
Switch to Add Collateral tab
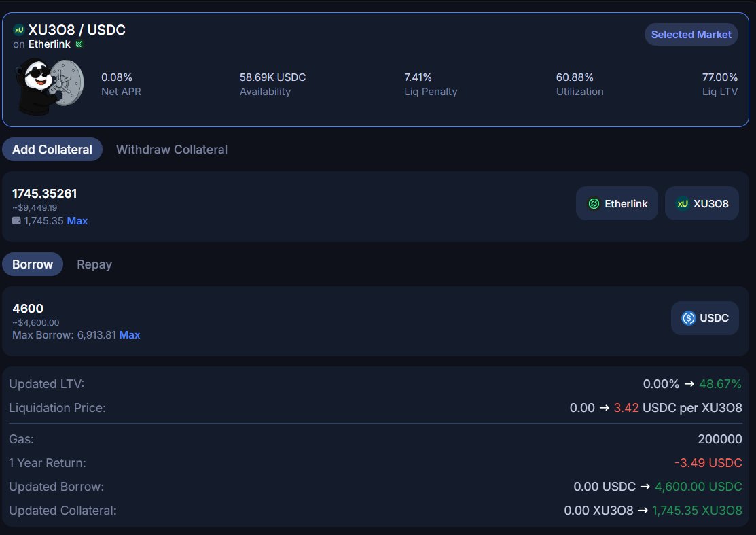[52, 150]
